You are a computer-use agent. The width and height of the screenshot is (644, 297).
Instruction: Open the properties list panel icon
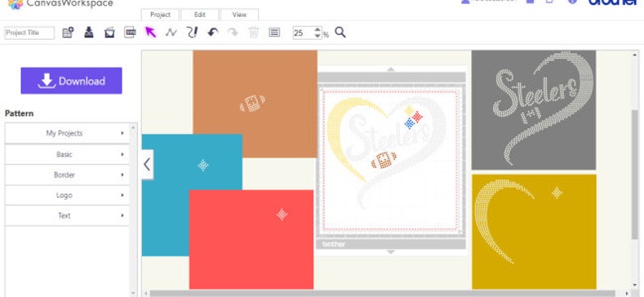(x=274, y=32)
